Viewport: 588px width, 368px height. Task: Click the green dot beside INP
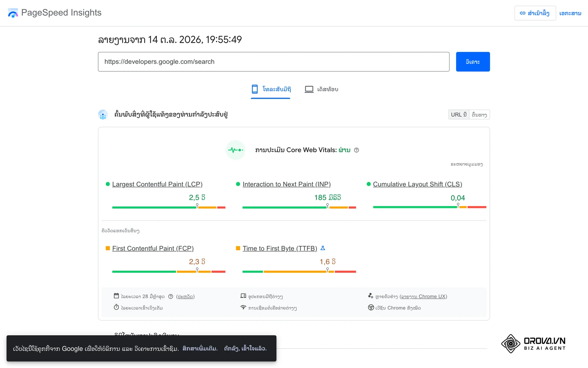238,184
